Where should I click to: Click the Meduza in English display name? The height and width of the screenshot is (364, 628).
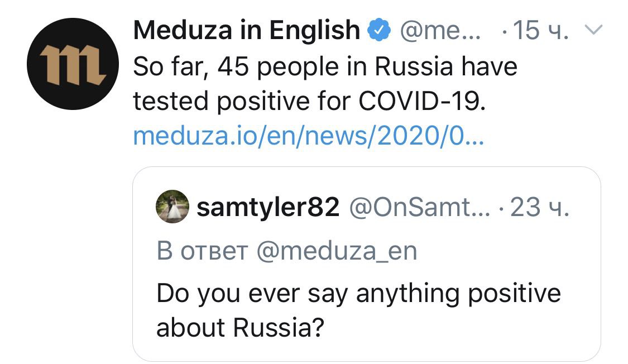pos(247,31)
